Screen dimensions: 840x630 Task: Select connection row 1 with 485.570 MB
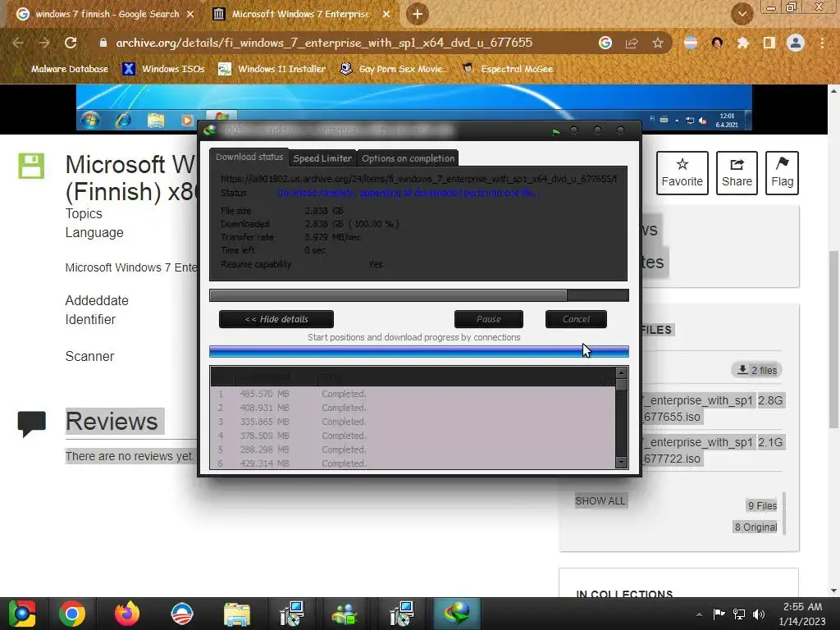(413, 394)
